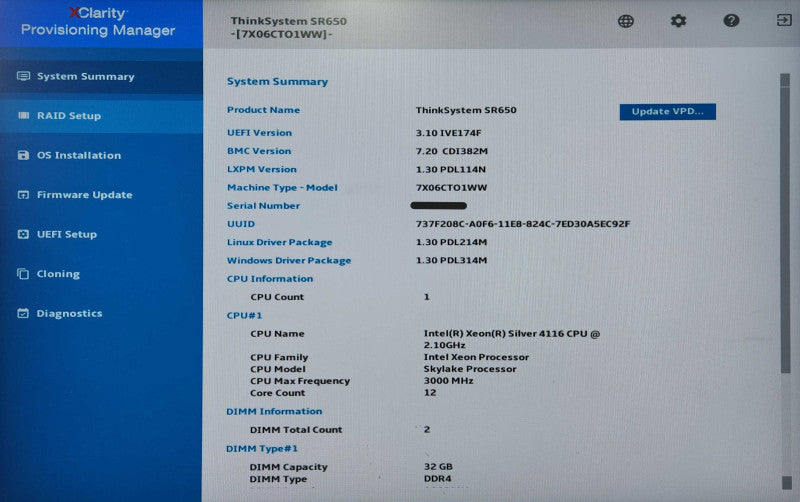The width and height of the screenshot is (800, 502).
Task: Click the 3000 MHz frequency value
Action: 448,381
